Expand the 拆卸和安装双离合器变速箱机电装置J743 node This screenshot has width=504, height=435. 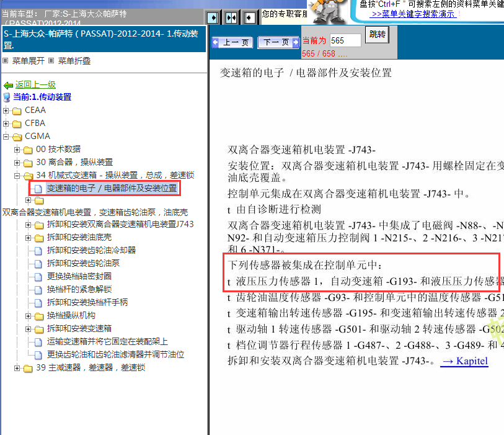tap(29, 225)
